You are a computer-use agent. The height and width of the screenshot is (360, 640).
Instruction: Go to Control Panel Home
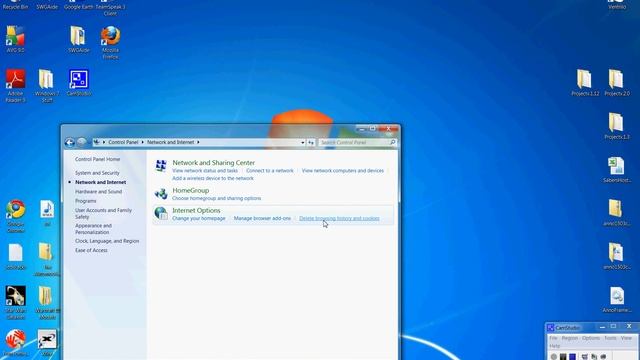98,159
